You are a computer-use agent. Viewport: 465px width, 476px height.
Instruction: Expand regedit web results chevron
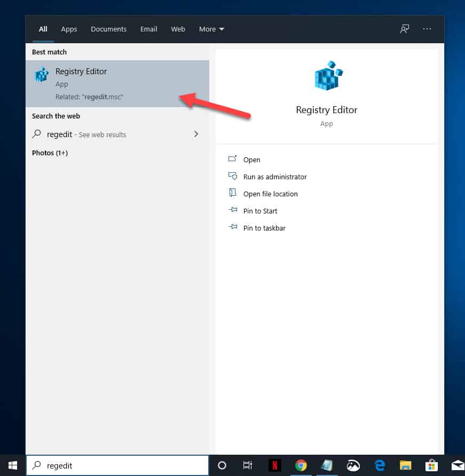pyautogui.click(x=196, y=134)
